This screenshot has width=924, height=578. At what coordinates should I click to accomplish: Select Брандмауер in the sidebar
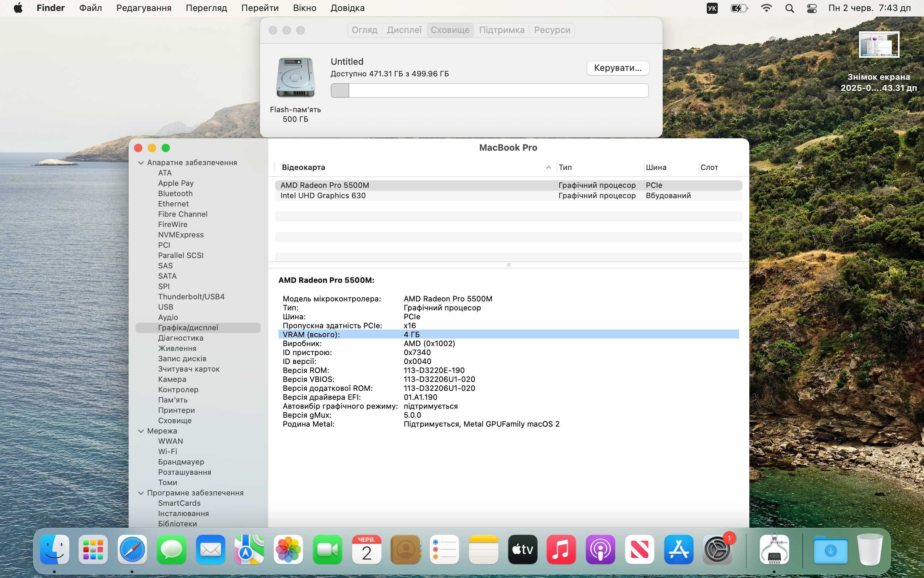181,462
